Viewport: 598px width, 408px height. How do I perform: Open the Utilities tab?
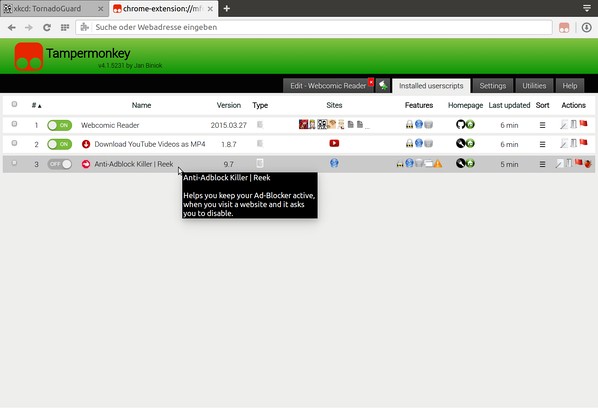(534, 86)
